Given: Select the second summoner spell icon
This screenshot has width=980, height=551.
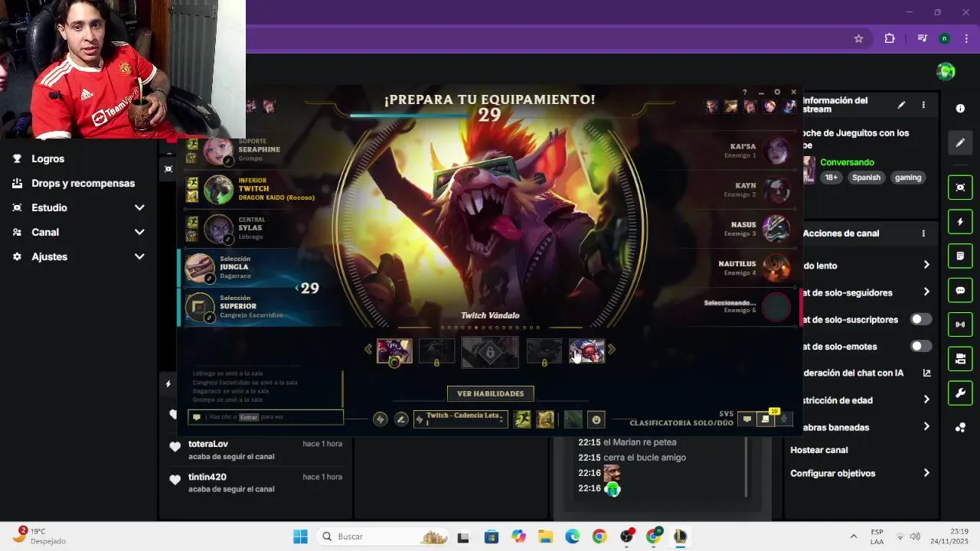Looking at the screenshot, I should [545, 419].
